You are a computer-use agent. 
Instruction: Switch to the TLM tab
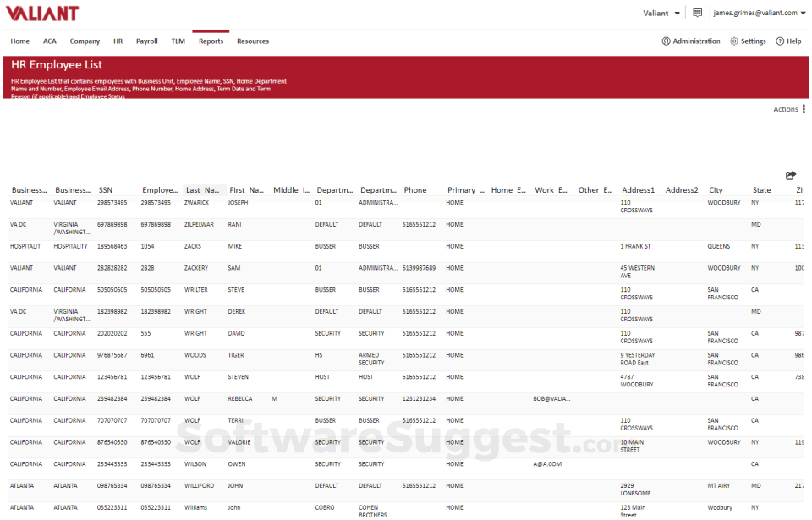coord(178,41)
